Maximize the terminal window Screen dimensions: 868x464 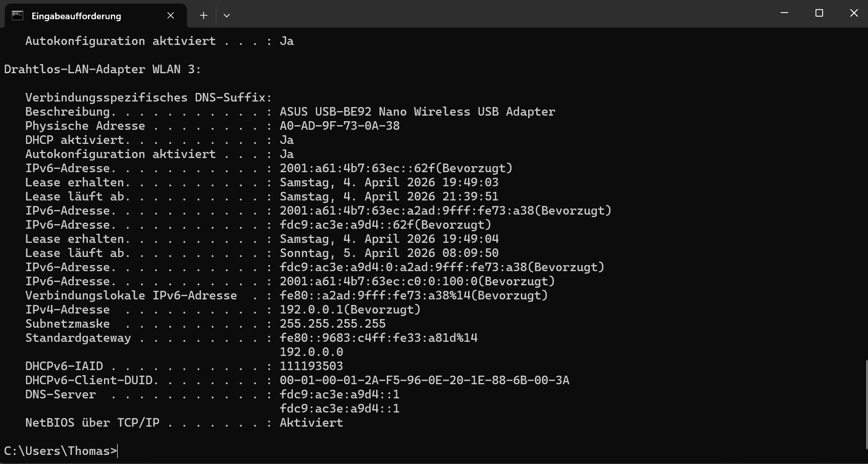pyautogui.click(x=819, y=13)
